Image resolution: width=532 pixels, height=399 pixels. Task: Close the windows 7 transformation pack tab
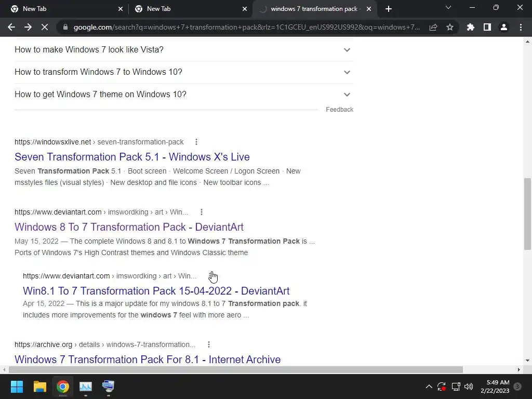coord(369,9)
